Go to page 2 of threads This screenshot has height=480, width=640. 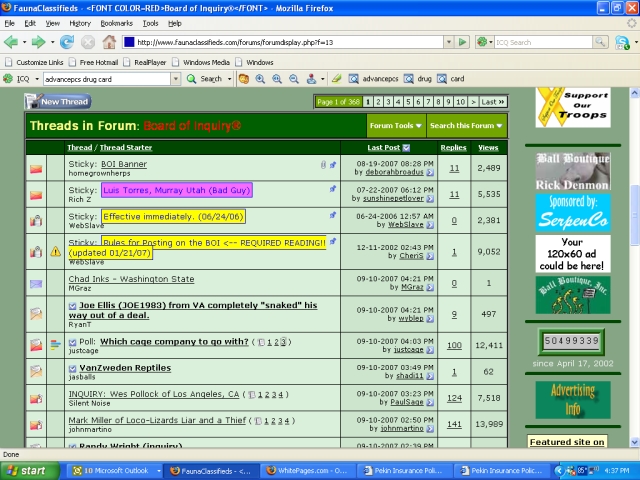378,102
